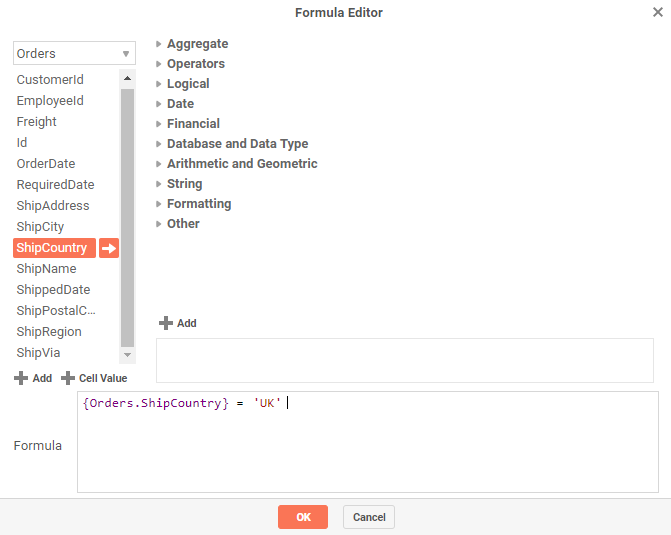The height and width of the screenshot is (535, 671).
Task: Click the field list scroll up arrow
Action: 127,78
